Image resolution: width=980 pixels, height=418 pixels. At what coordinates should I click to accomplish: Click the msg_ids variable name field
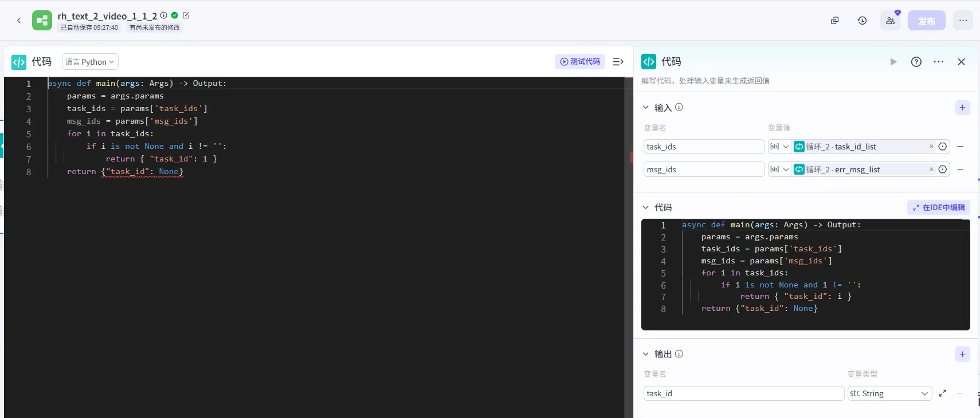[704, 169]
